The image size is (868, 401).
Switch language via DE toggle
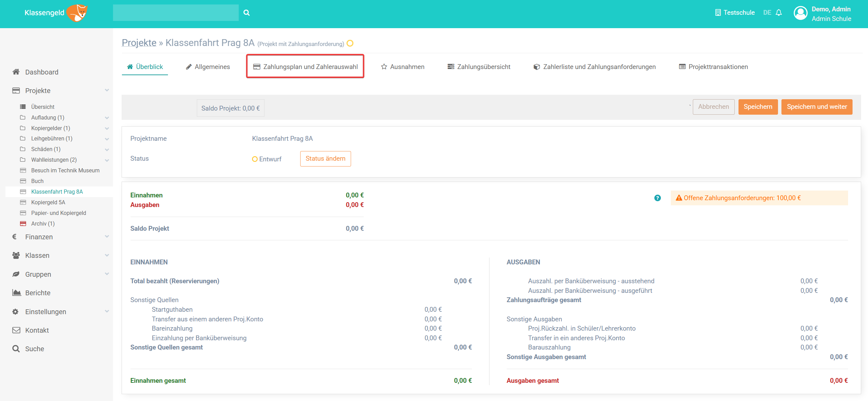click(x=767, y=13)
